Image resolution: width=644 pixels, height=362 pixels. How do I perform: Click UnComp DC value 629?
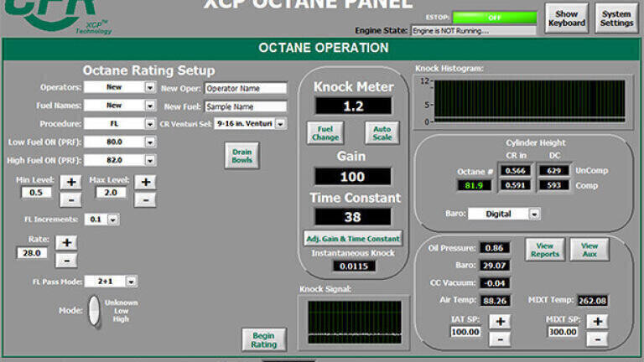tap(553, 171)
